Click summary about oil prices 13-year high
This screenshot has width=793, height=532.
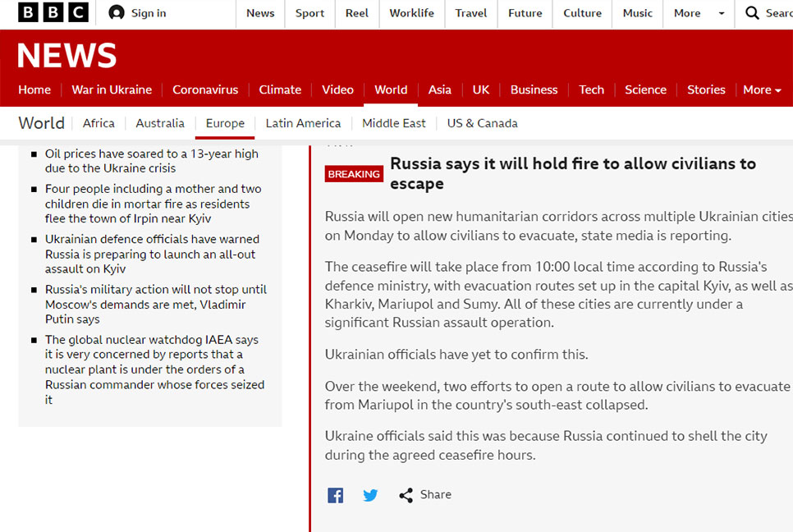click(152, 161)
